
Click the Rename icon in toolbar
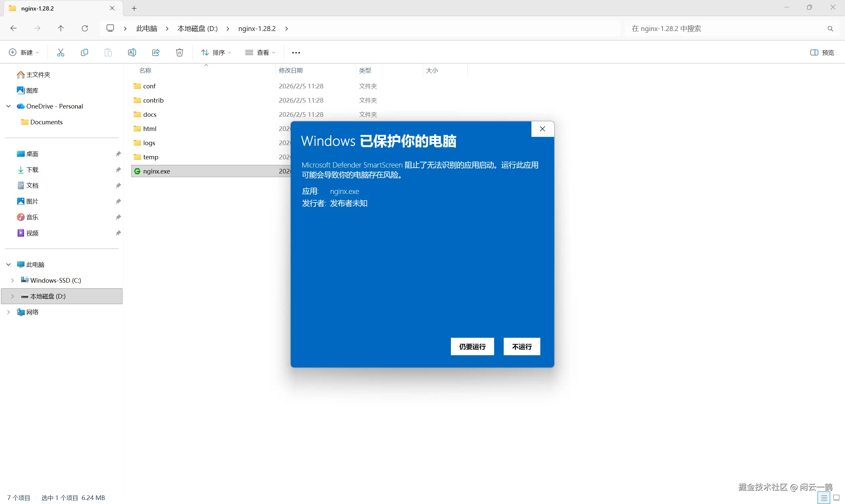(132, 52)
